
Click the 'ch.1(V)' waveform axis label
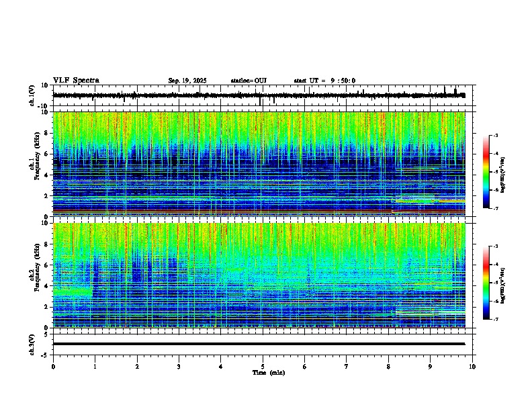click(x=32, y=95)
